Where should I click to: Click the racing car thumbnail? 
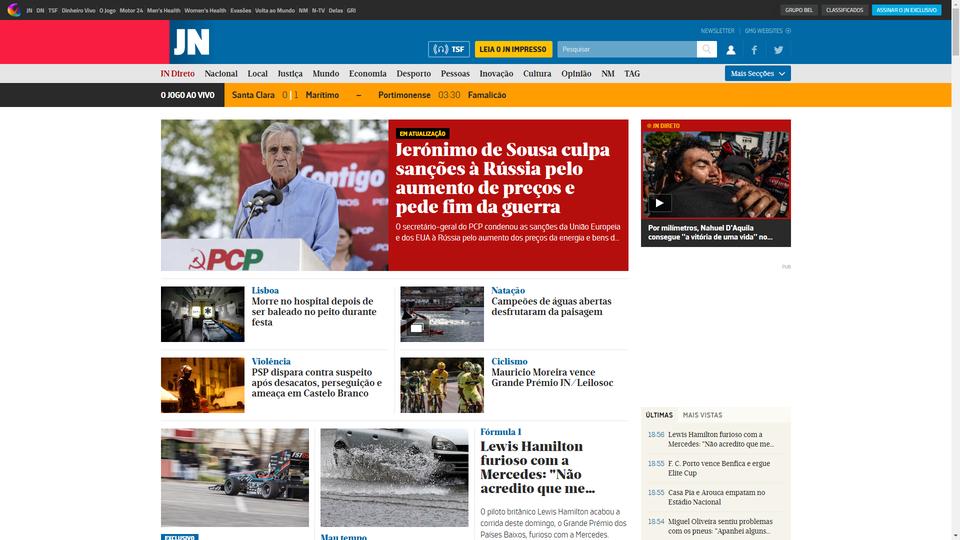(x=234, y=477)
